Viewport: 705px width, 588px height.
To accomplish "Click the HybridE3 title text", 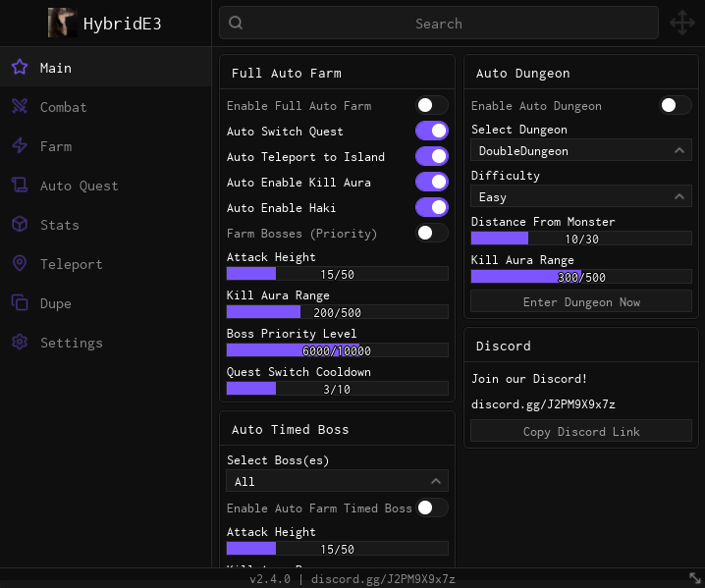I will coord(122,24).
